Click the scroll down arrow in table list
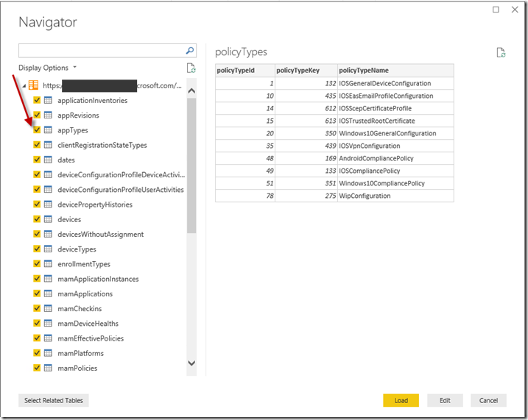This screenshot has height=420, width=528. [x=191, y=363]
